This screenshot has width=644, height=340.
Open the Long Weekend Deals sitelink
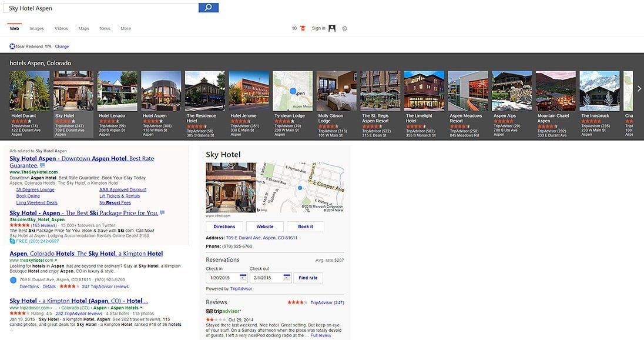point(37,203)
